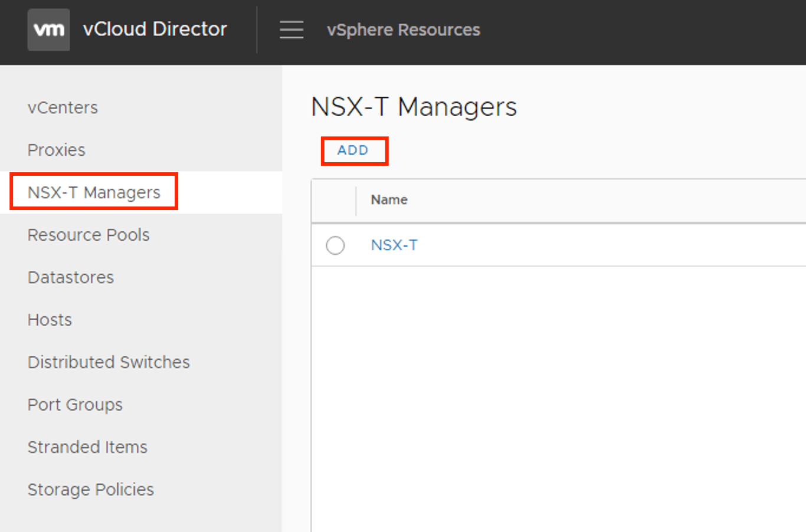Select NSX-T Managers in the sidebar
Image resolution: width=806 pixels, height=532 pixels.
coord(94,193)
